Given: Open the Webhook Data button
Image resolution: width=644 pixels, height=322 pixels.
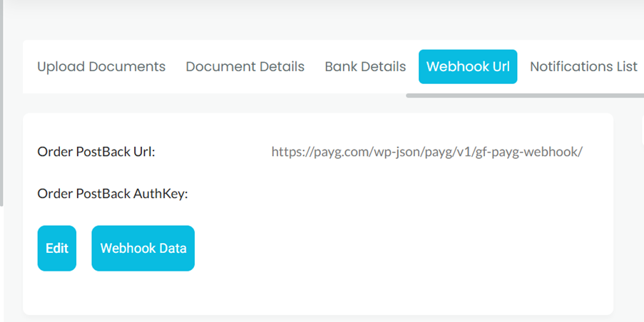Looking at the screenshot, I should (x=143, y=249).
